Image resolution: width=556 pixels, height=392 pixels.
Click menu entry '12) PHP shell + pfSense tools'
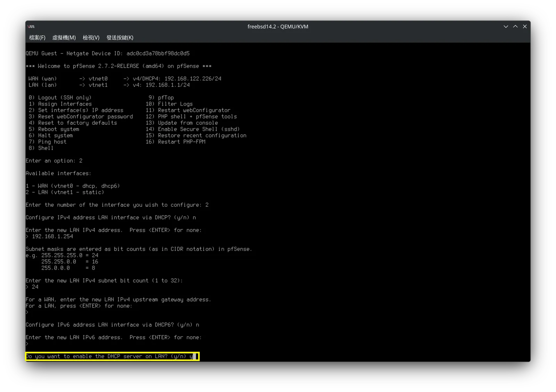pyautogui.click(x=191, y=116)
